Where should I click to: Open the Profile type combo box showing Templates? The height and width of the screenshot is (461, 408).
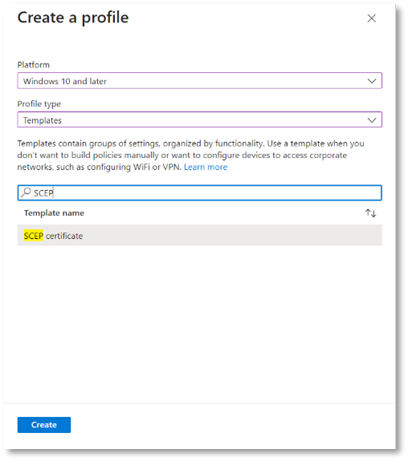(200, 120)
